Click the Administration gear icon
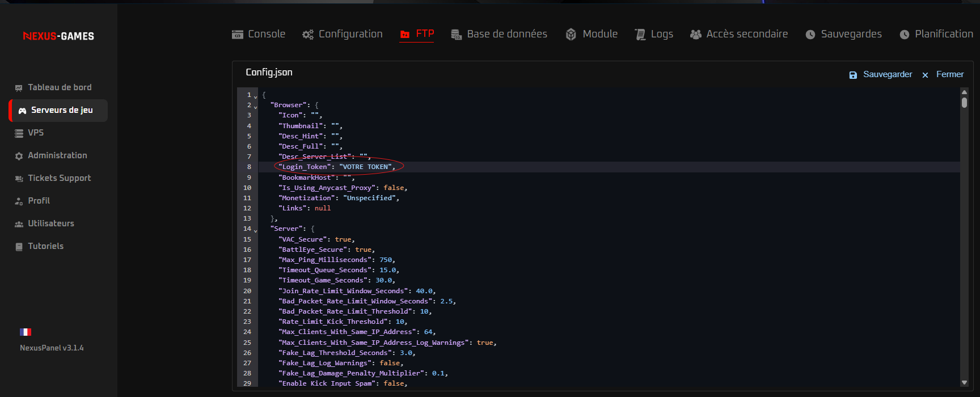Viewport: 980px width, 397px height. point(19,156)
